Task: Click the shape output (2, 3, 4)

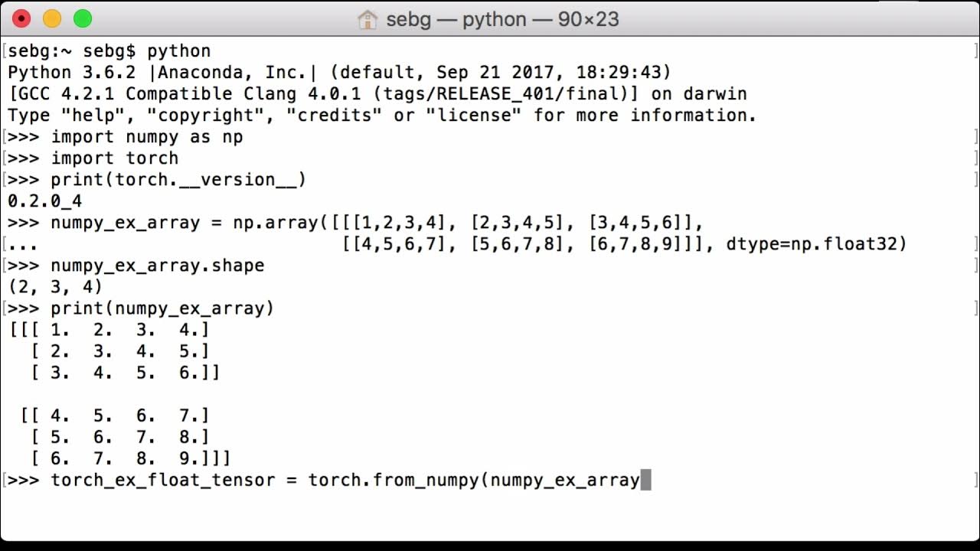Action: click(55, 287)
